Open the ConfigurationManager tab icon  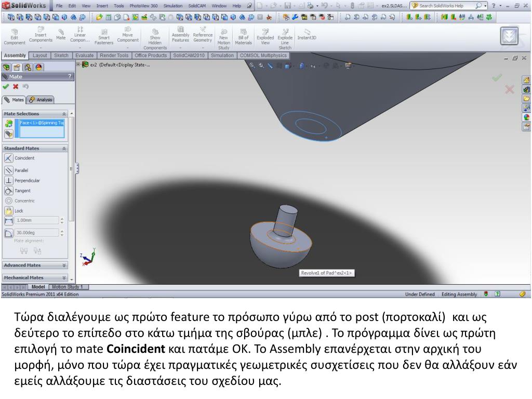tap(28, 67)
